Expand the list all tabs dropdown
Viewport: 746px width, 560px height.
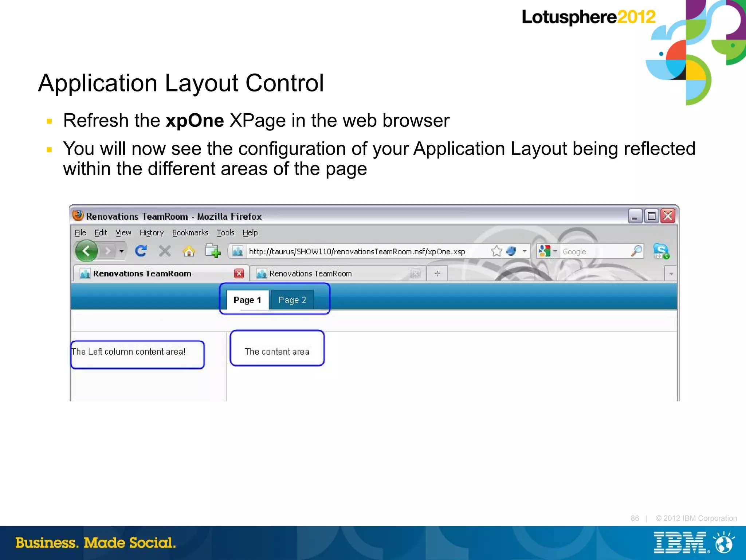point(671,273)
